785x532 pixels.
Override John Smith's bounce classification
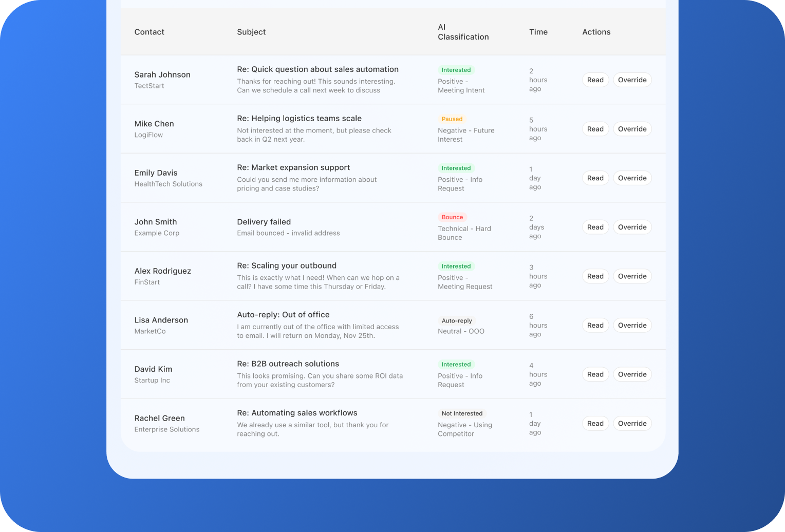pos(632,227)
